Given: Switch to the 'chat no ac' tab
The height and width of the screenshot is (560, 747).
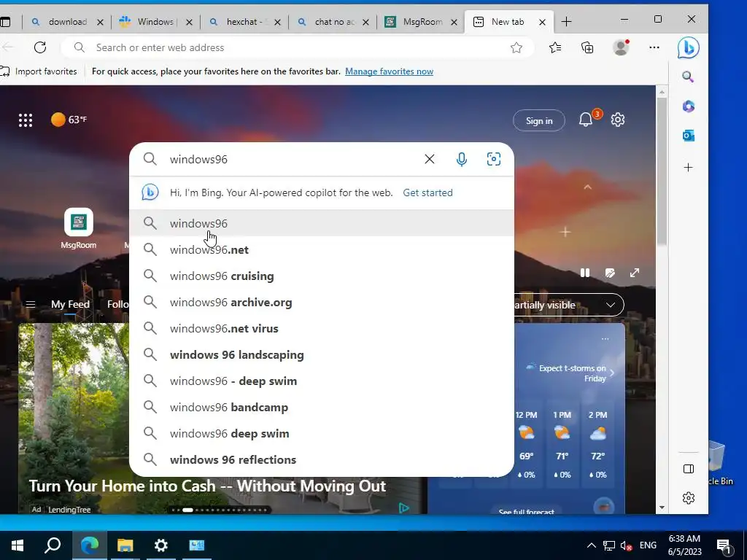Looking at the screenshot, I should 332,22.
